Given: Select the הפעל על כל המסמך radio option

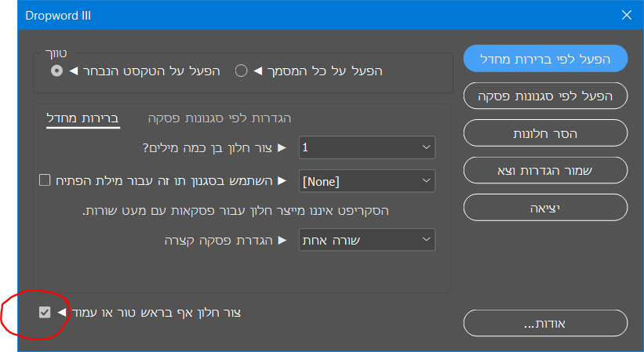Looking at the screenshot, I should (x=242, y=71).
